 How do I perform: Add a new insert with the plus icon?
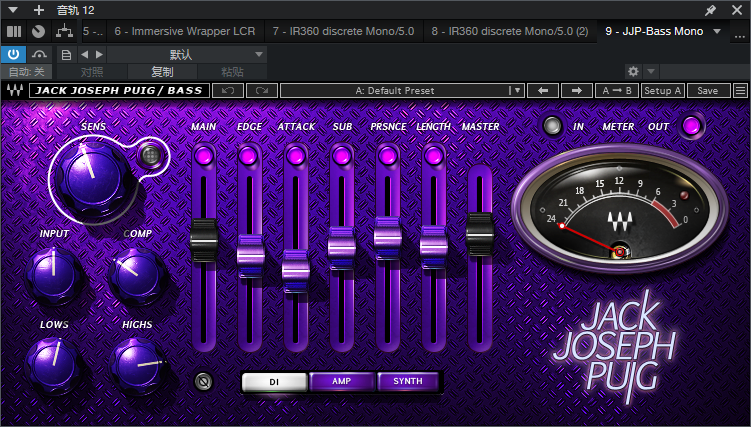(x=39, y=10)
